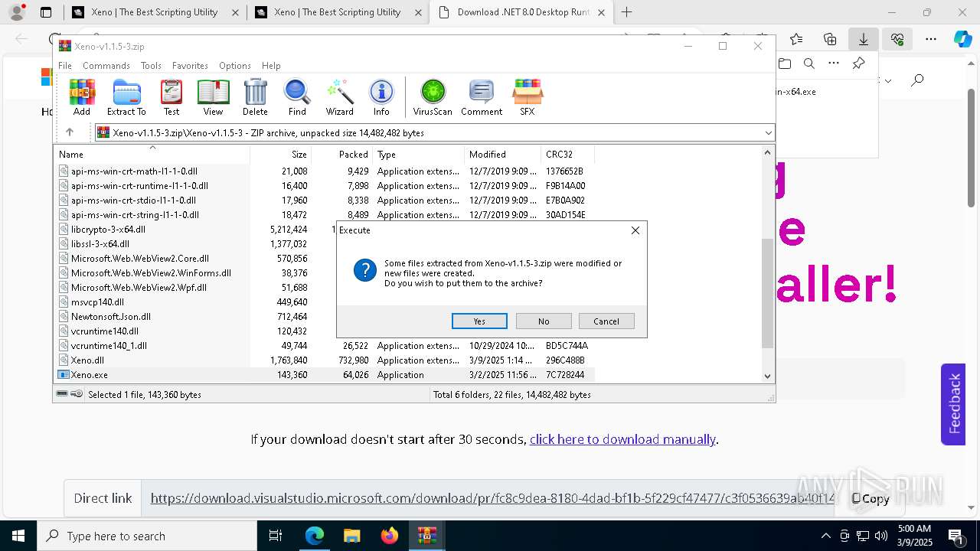Open notification center icon
The height and width of the screenshot is (551, 980).
tap(955, 536)
